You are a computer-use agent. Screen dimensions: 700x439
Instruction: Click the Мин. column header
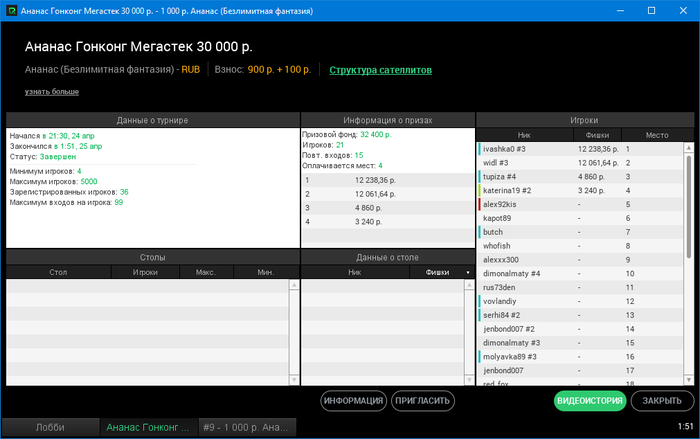click(x=266, y=272)
